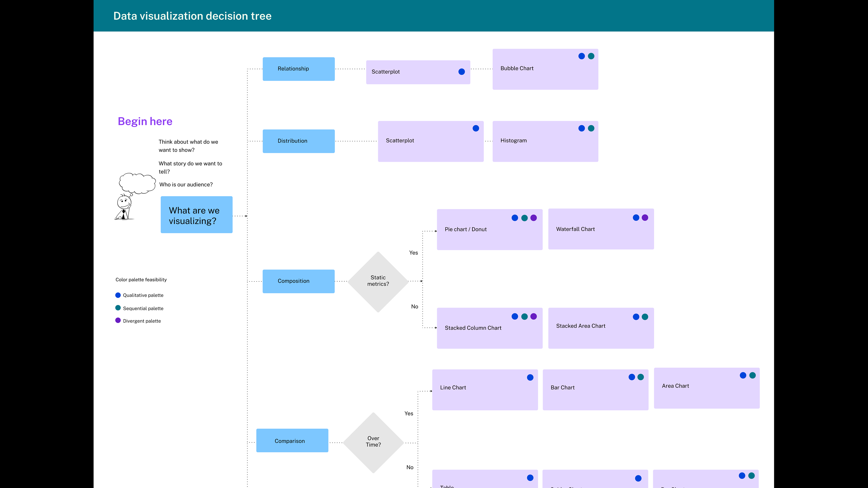The height and width of the screenshot is (488, 868).
Task: Click the purple Divergent palette legend dot
Action: click(x=118, y=320)
